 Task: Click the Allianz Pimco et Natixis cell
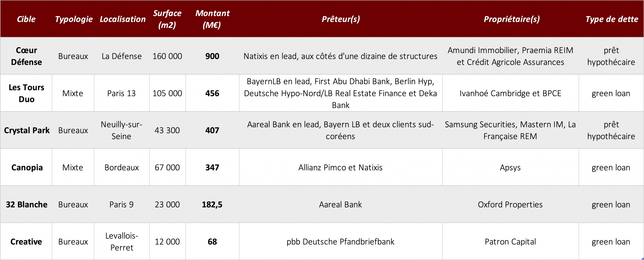point(341,167)
